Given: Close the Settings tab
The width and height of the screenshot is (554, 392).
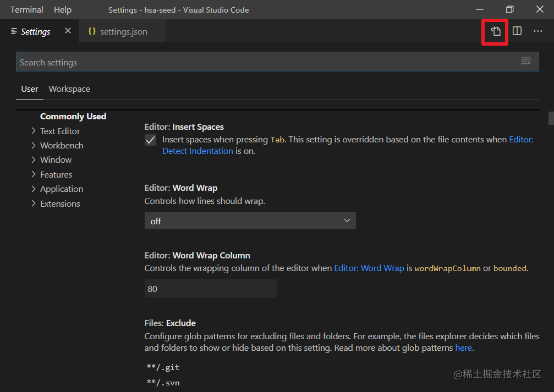Looking at the screenshot, I should click(68, 31).
